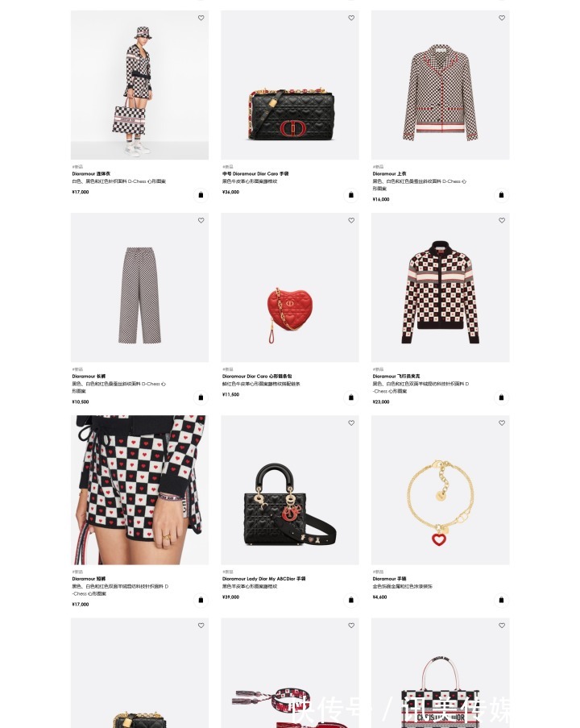The width and height of the screenshot is (580, 728).
Task: Add the gold heart bracelet to bag
Action: pyautogui.click(x=501, y=600)
